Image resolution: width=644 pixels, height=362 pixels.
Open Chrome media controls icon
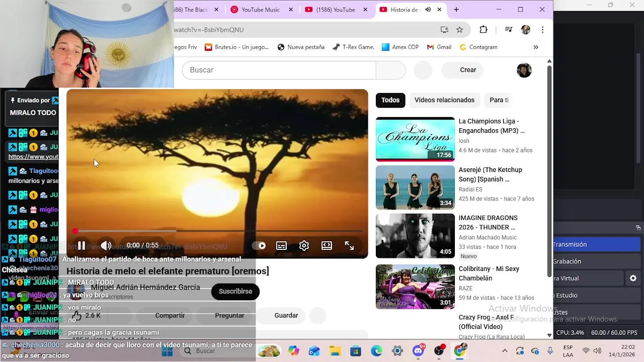coord(509,30)
